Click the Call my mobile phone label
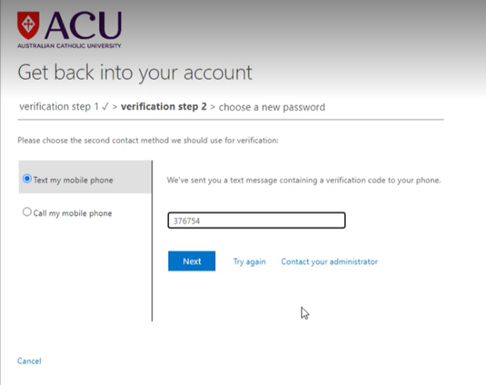This screenshot has width=486, height=385. pyautogui.click(x=72, y=213)
